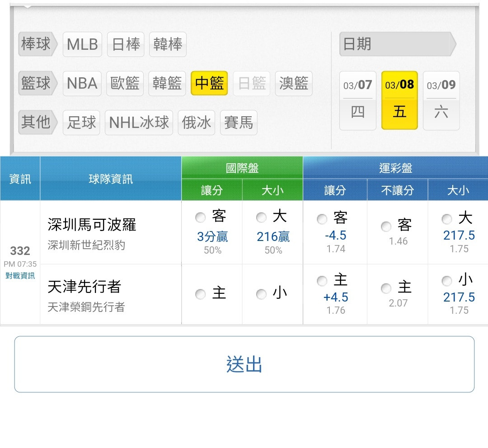Image resolution: width=488 pixels, height=448 pixels.
Task: Select the NBA league filter
Action: pyautogui.click(x=82, y=84)
